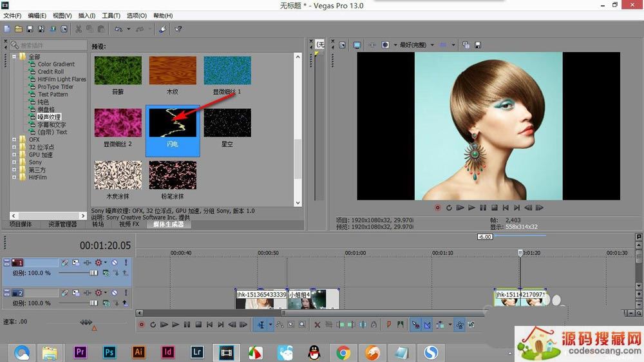Select the Credit Roll generator in the tree
Screen dimensions: 644x362
point(50,71)
